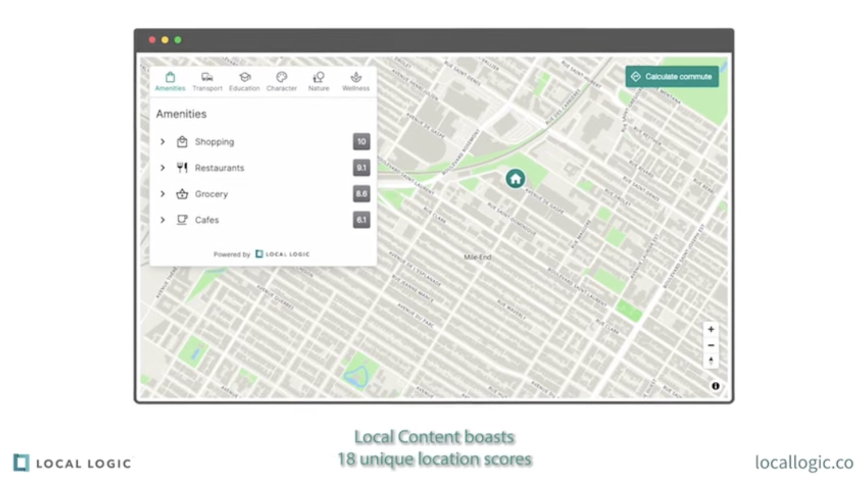
Task: Click the Mile-End map label
Action: (x=478, y=257)
